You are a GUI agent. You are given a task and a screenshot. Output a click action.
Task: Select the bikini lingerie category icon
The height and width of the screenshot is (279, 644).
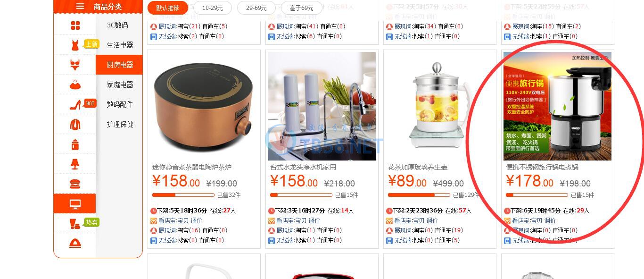pyautogui.click(x=75, y=65)
